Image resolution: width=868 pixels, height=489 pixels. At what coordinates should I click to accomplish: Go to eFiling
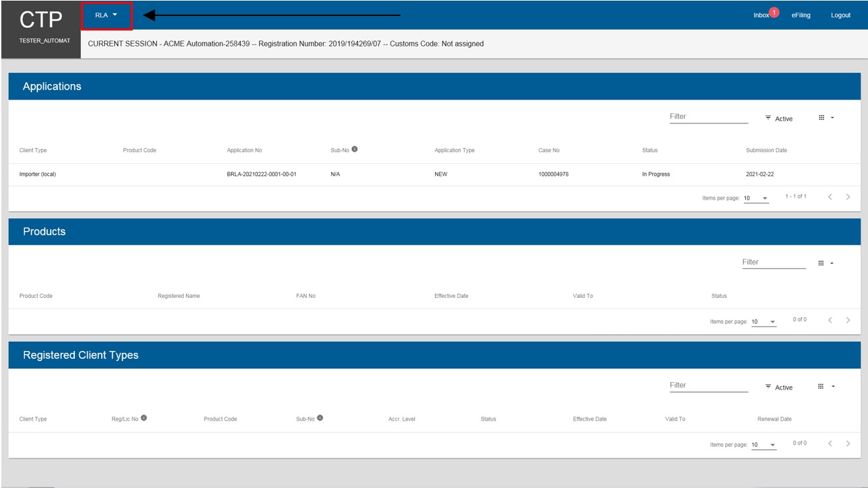[800, 15]
